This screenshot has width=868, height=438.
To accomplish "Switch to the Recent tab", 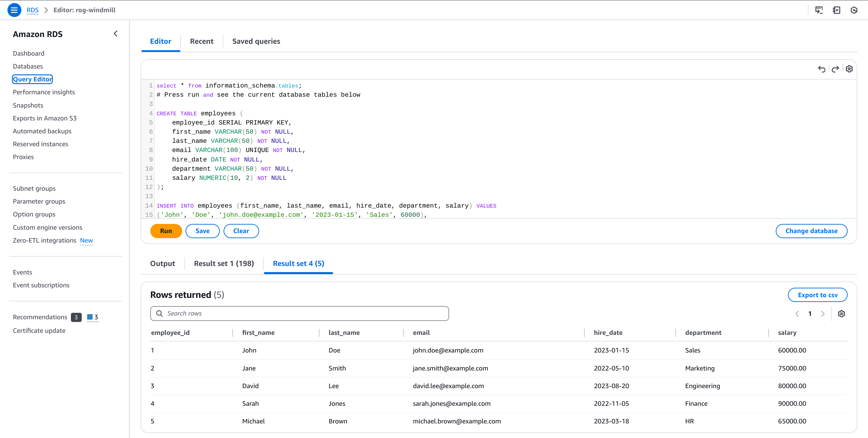I will (x=201, y=41).
